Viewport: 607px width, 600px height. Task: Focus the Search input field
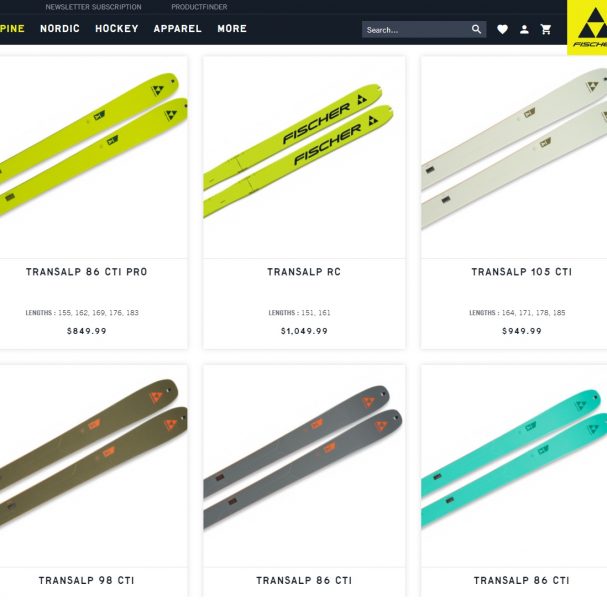click(x=417, y=30)
